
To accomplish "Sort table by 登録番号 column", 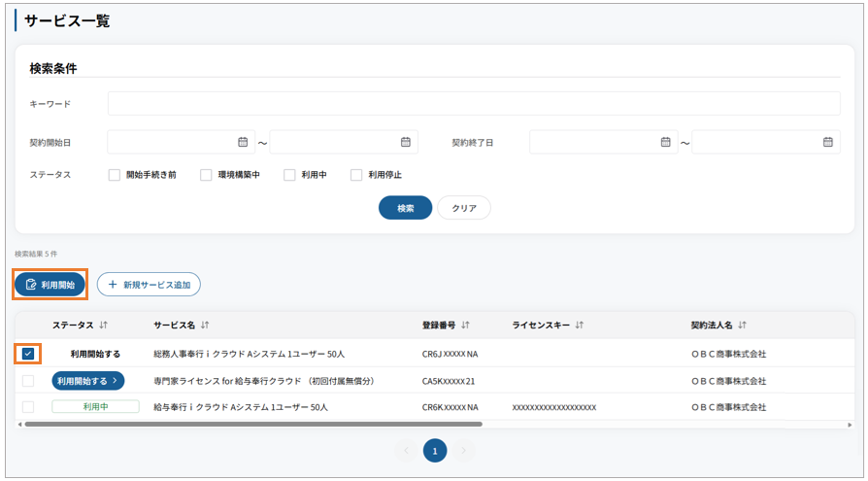I will point(465,326).
